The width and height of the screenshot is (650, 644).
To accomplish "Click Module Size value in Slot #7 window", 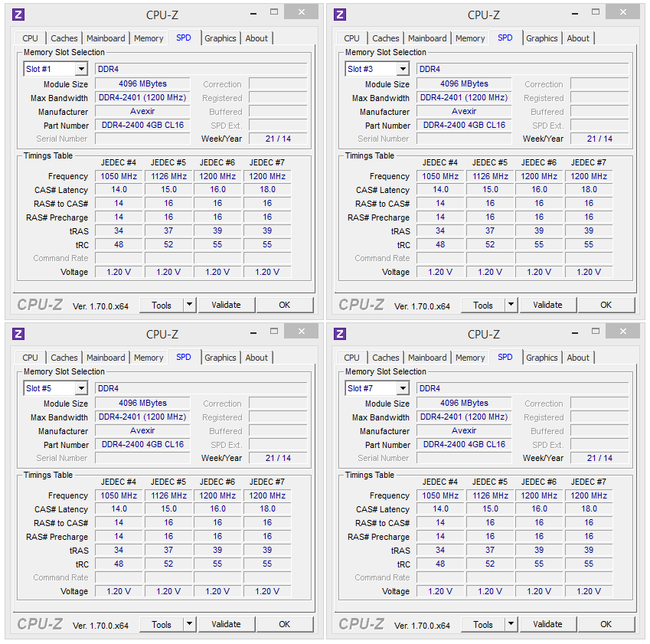I will pyautogui.click(x=464, y=403).
